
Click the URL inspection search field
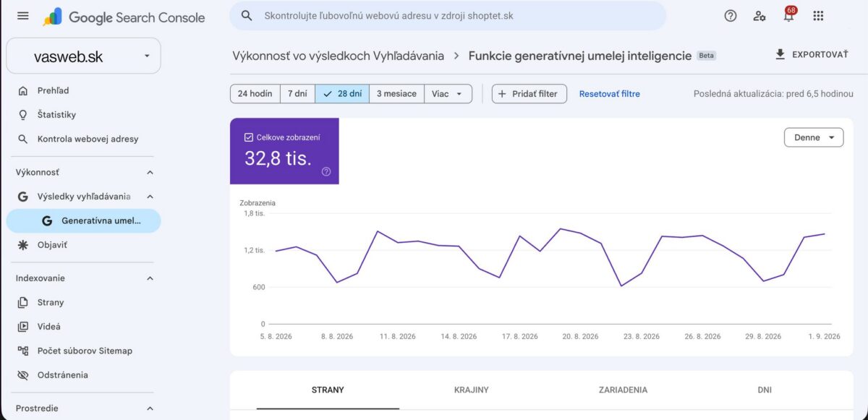(448, 15)
